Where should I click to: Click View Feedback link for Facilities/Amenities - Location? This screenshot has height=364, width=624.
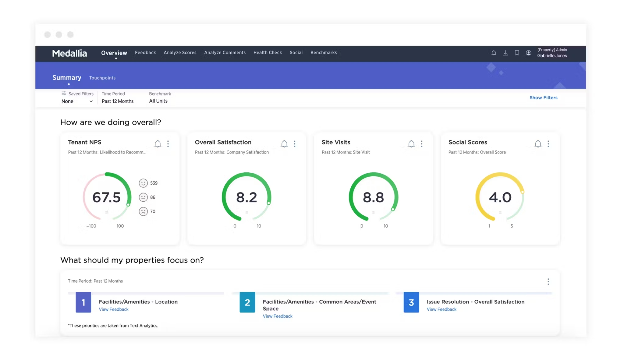click(113, 309)
